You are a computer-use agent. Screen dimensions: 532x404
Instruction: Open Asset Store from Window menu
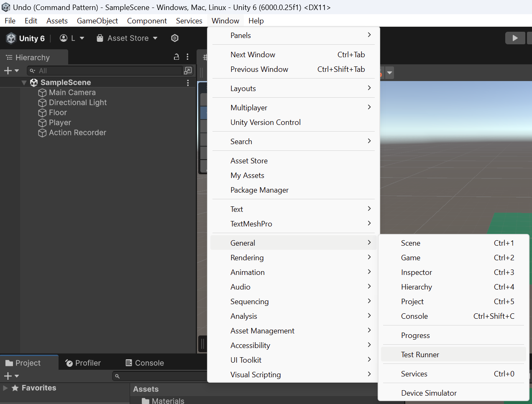click(294, 161)
